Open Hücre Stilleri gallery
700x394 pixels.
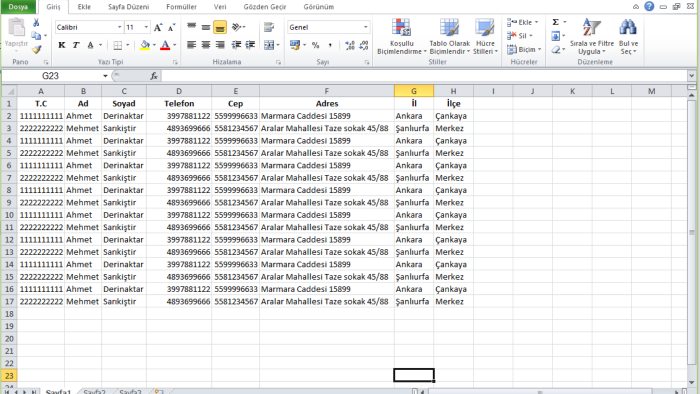[485, 37]
